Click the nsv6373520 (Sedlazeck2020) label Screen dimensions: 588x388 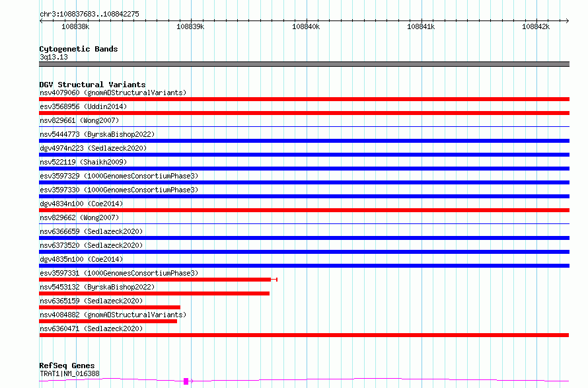pyautogui.click(x=91, y=245)
